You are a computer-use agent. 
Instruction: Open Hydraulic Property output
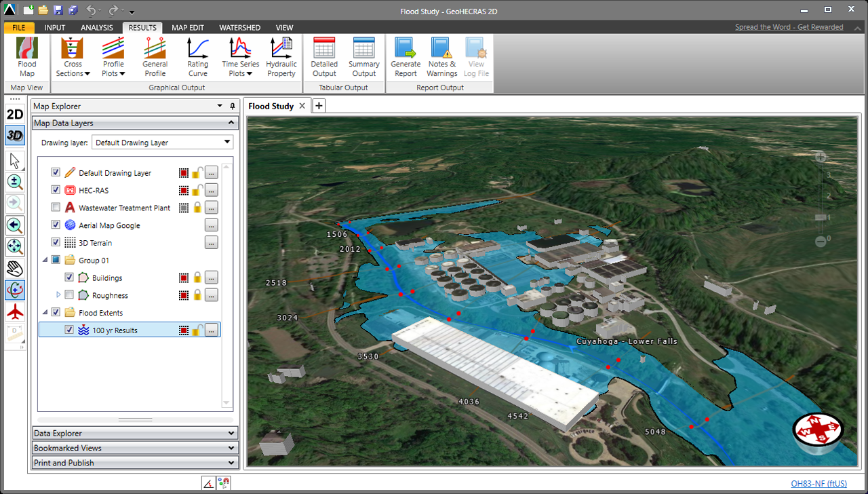[281, 58]
